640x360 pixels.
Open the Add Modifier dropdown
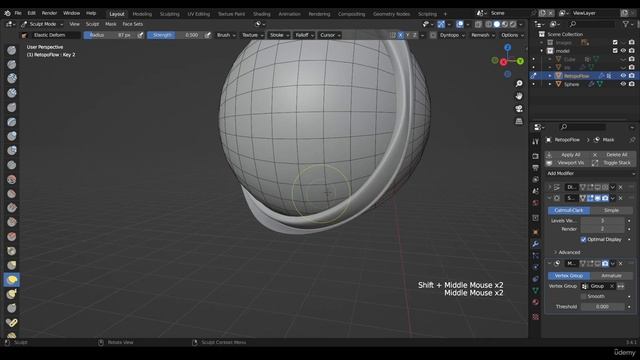coord(590,173)
